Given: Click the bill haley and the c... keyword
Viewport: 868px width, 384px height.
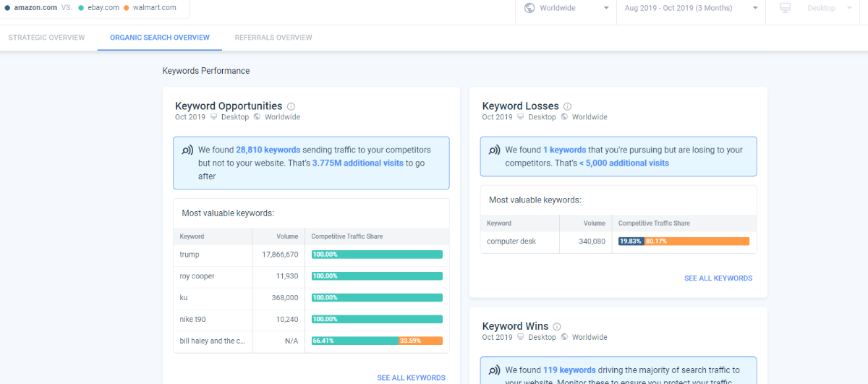Looking at the screenshot, I should point(213,341).
